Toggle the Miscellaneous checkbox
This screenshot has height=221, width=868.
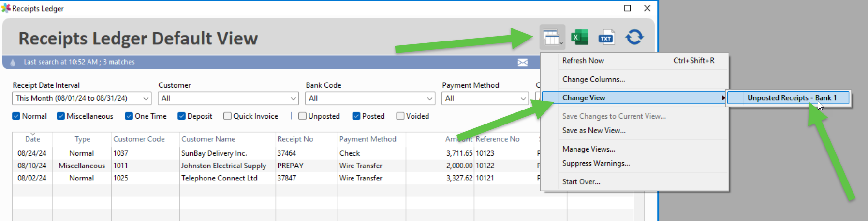tap(61, 116)
